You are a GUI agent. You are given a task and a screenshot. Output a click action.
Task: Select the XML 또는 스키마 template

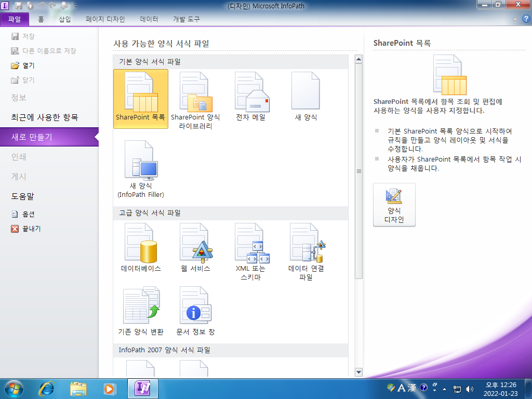coord(251,251)
